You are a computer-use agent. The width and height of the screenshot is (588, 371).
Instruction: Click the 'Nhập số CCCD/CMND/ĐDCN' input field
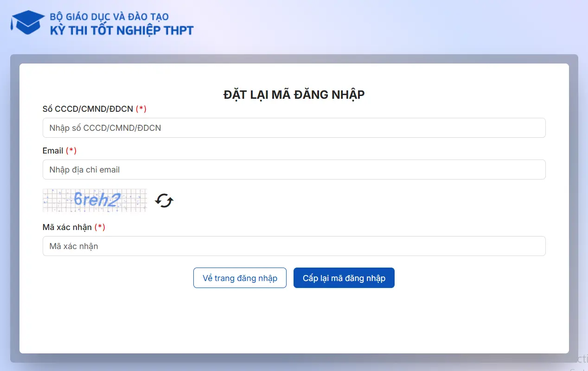[x=294, y=128]
